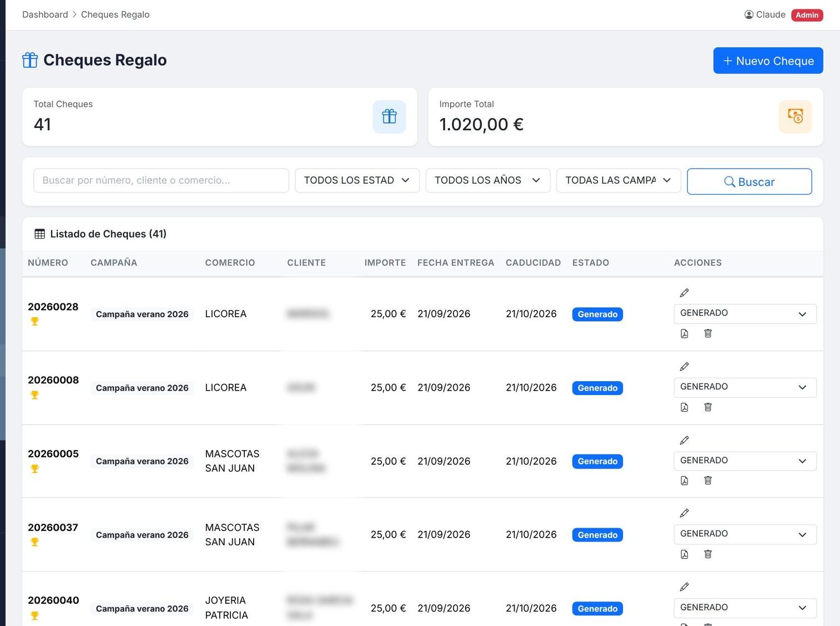Viewport: 840px width, 626px height.
Task: Open status dropdown for cheque 20260037
Action: (745, 535)
